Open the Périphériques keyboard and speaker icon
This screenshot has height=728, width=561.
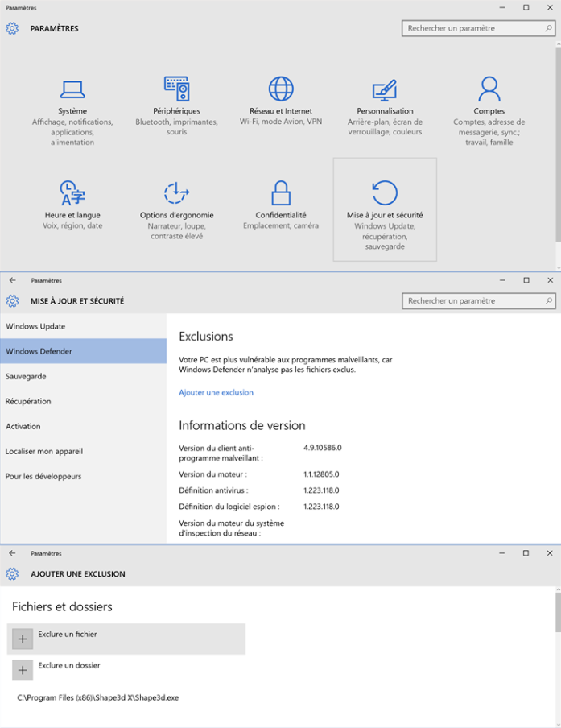pos(177,89)
